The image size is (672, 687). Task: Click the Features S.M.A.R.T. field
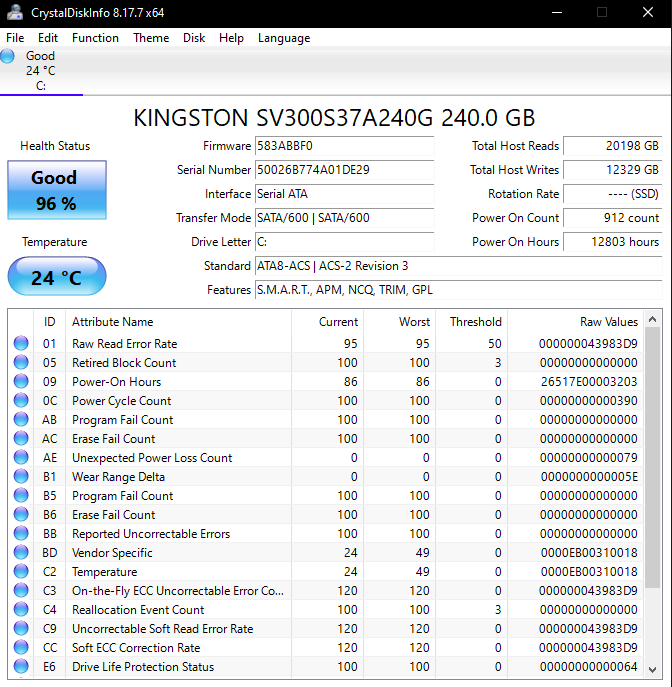click(459, 290)
